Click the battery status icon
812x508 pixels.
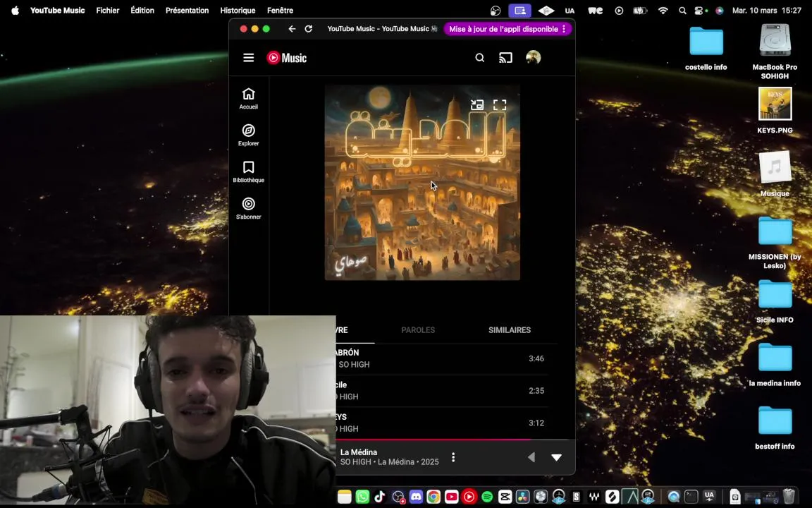(641, 11)
